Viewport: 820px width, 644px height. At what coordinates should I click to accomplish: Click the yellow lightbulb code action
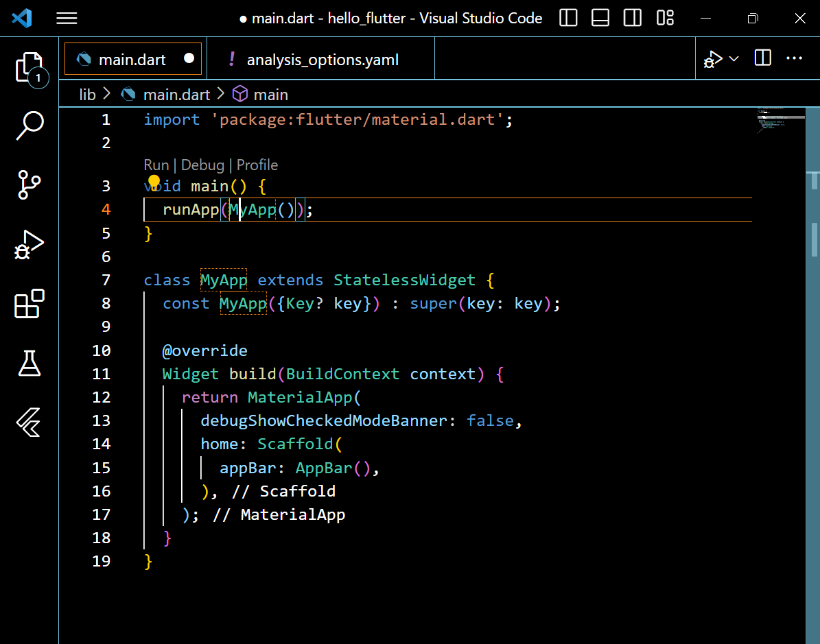coord(154,182)
